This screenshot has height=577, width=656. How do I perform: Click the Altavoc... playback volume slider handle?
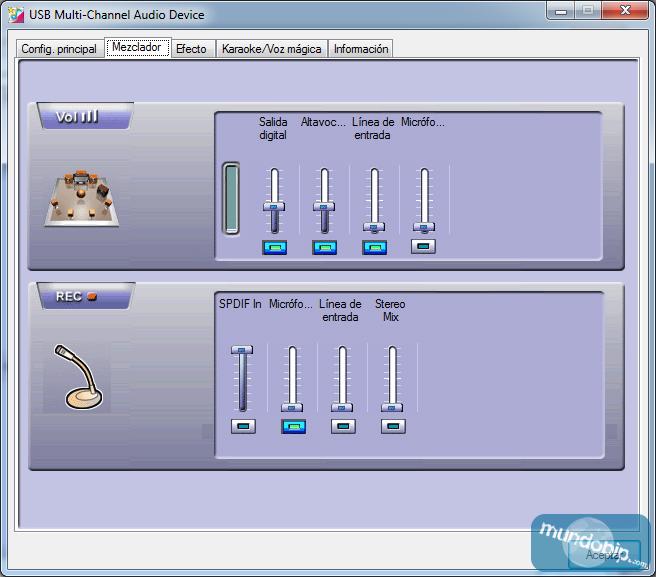coord(324,206)
